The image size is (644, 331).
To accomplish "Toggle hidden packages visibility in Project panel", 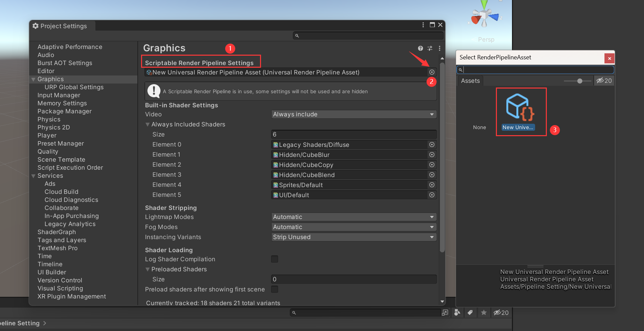I will point(501,313).
